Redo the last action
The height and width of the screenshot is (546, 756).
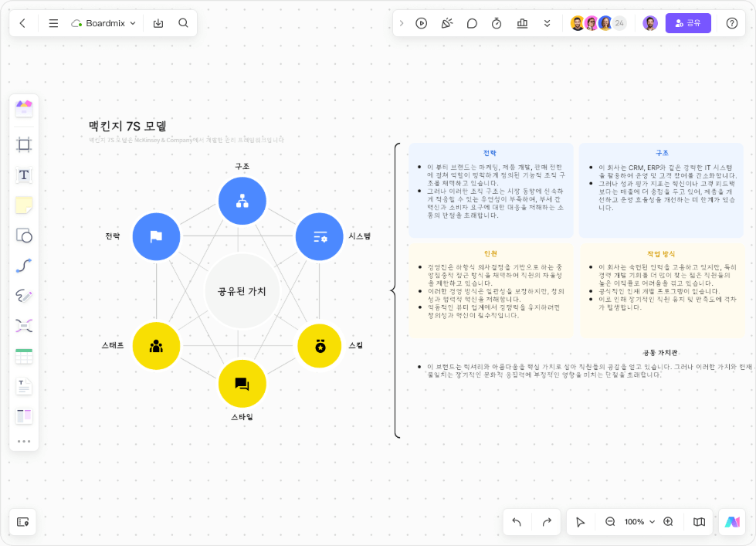point(547,522)
